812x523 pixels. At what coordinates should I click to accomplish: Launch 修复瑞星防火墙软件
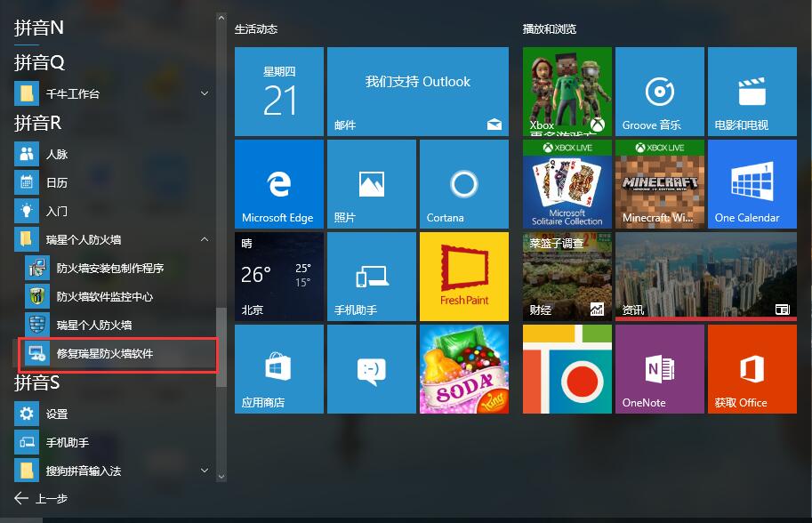coord(118,354)
